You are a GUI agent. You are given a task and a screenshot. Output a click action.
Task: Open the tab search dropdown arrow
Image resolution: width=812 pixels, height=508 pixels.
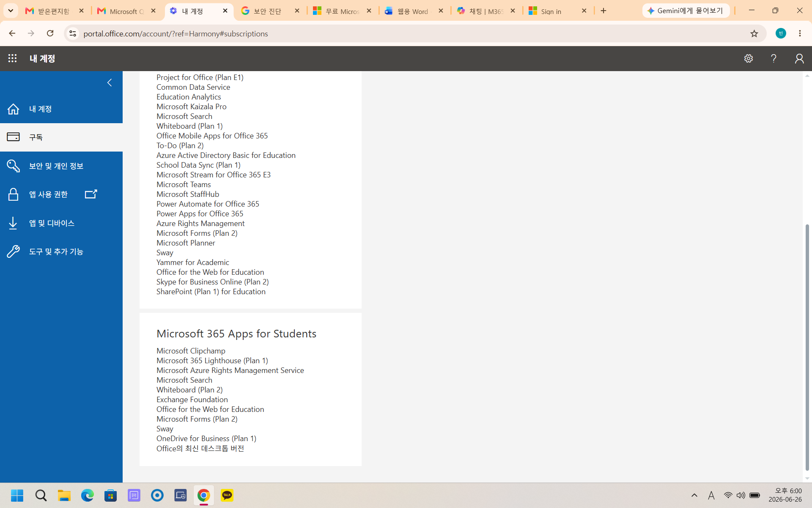coord(11,11)
